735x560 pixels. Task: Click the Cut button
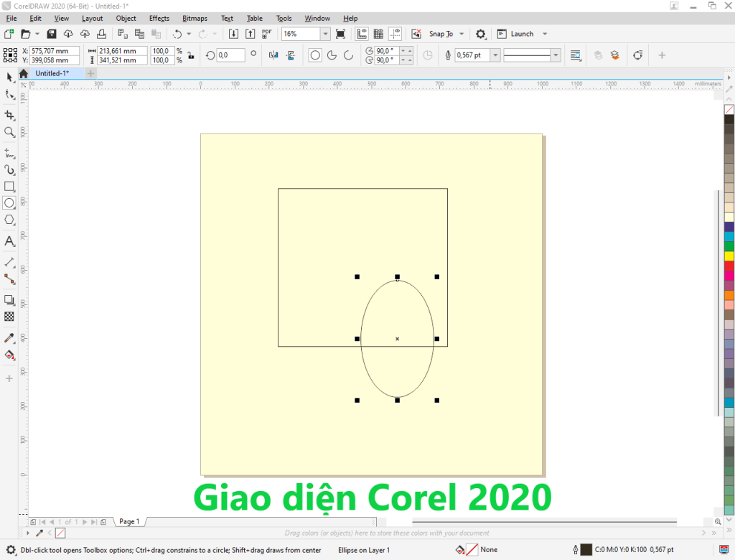(x=123, y=34)
